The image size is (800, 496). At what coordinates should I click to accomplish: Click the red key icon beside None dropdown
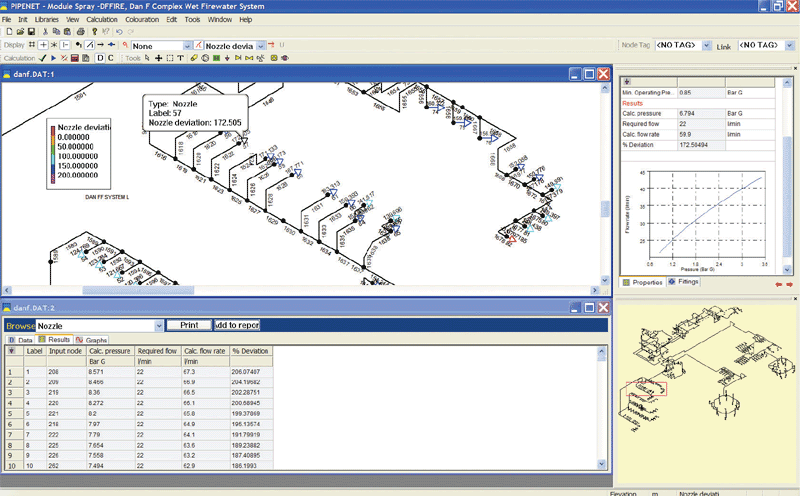126,45
